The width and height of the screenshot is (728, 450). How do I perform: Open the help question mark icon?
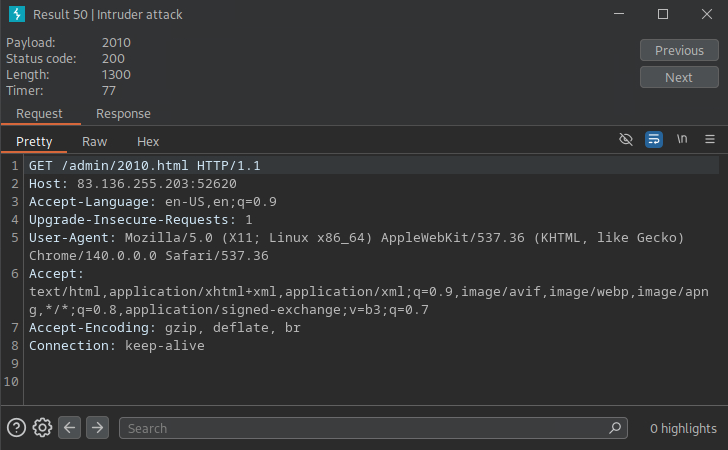point(16,428)
